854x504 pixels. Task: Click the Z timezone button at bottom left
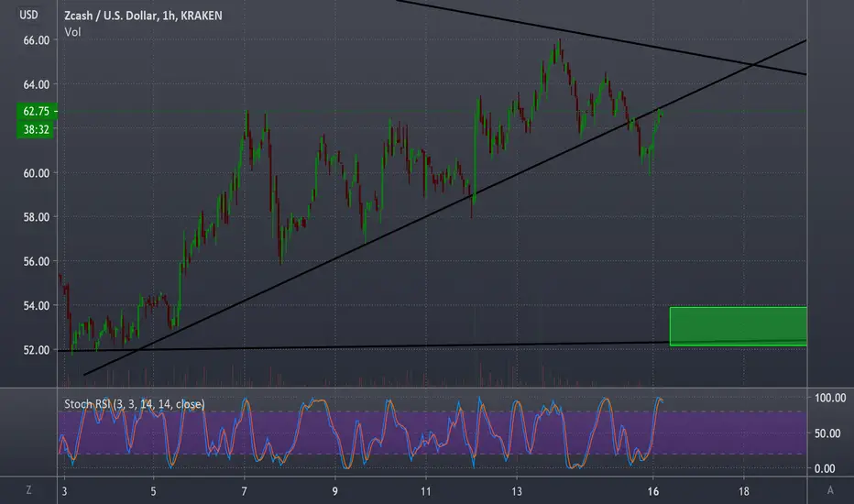pos(28,490)
